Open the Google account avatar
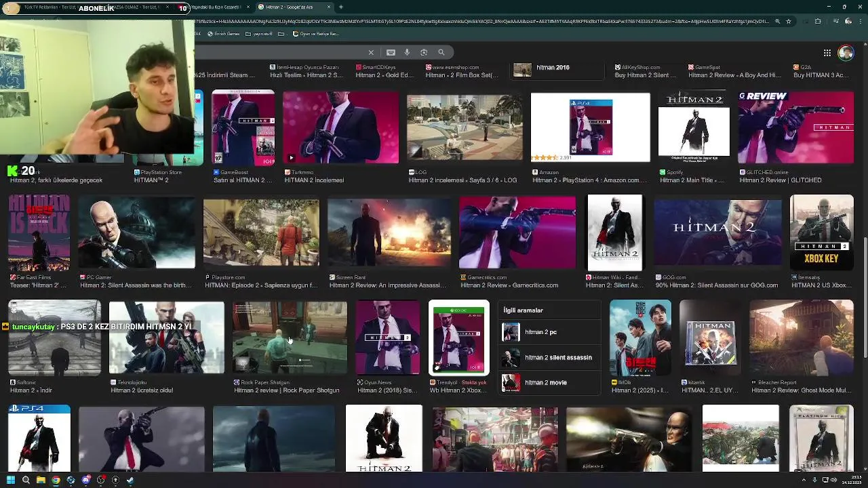This screenshot has width=868, height=488. 846,53
